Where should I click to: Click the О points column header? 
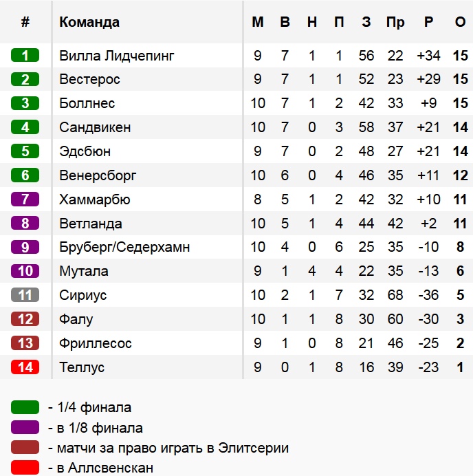[x=460, y=22]
